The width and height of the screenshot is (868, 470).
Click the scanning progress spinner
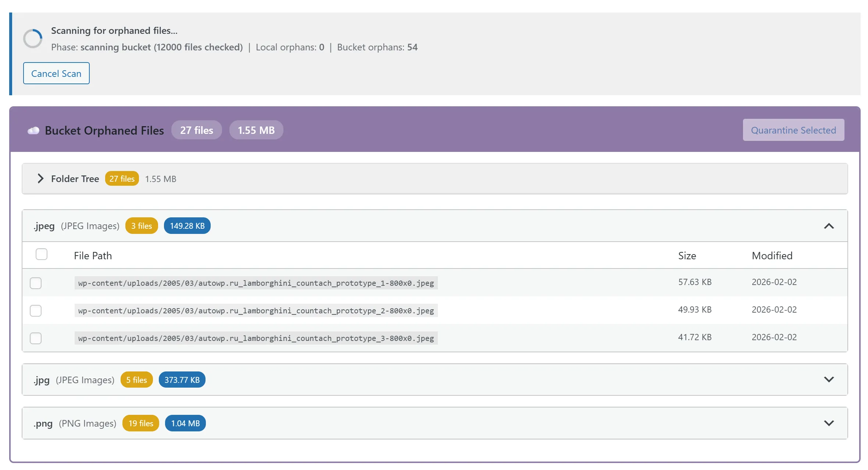pyautogui.click(x=33, y=39)
